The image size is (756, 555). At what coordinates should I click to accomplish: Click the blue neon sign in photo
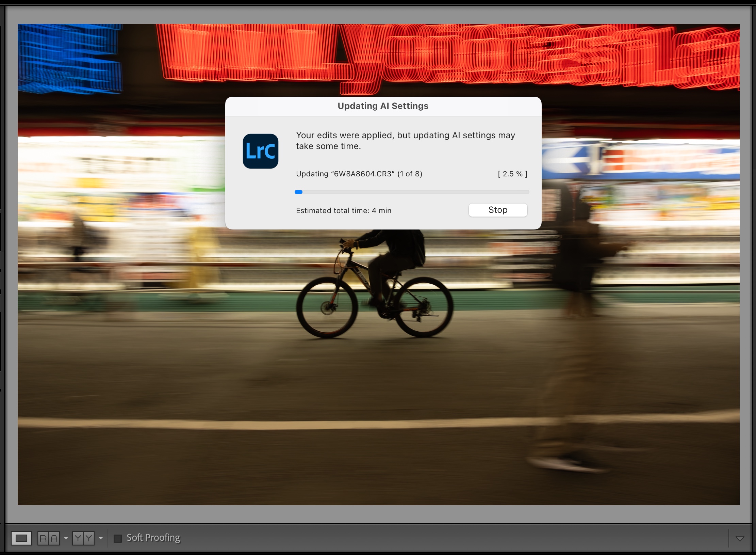click(x=70, y=58)
